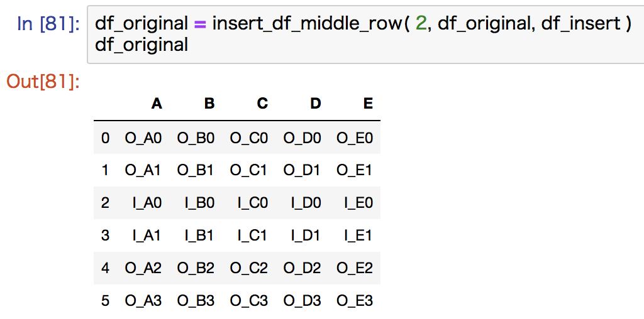Click cell I_D1 in row 3
Image resolution: width=644 pixels, height=319 pixels.
305,235
